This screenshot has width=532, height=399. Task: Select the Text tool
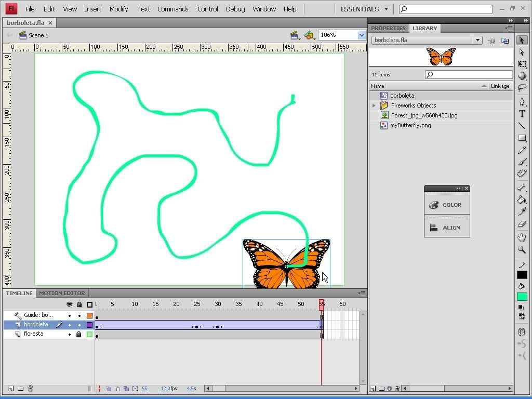click(522, 113)
